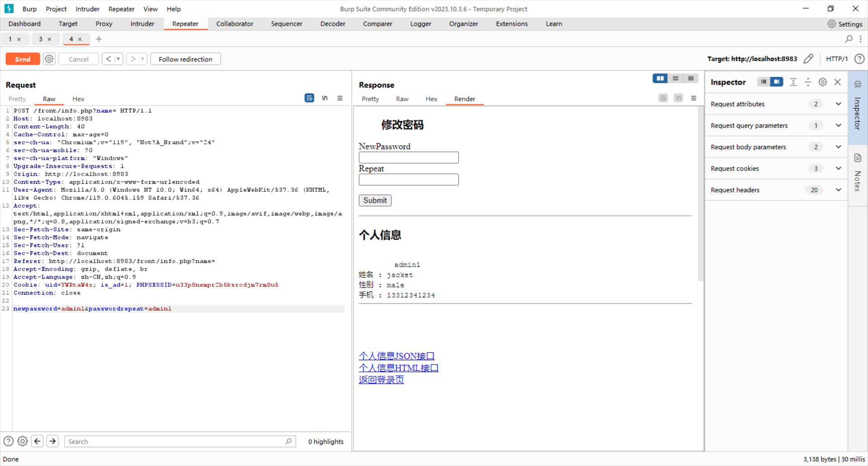Expand Request attributes section
Image resolution: width=868 pixels, height=466 pixels.
838,104
